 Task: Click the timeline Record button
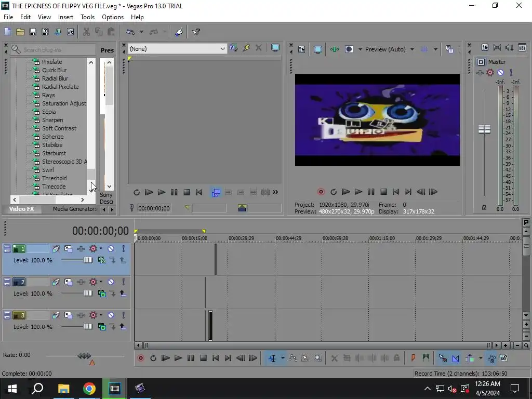140,358
